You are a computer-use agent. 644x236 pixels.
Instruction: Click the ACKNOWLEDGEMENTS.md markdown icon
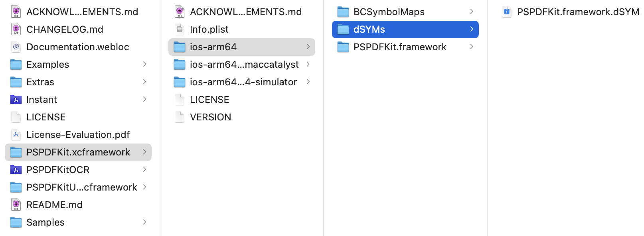point(16,12)
